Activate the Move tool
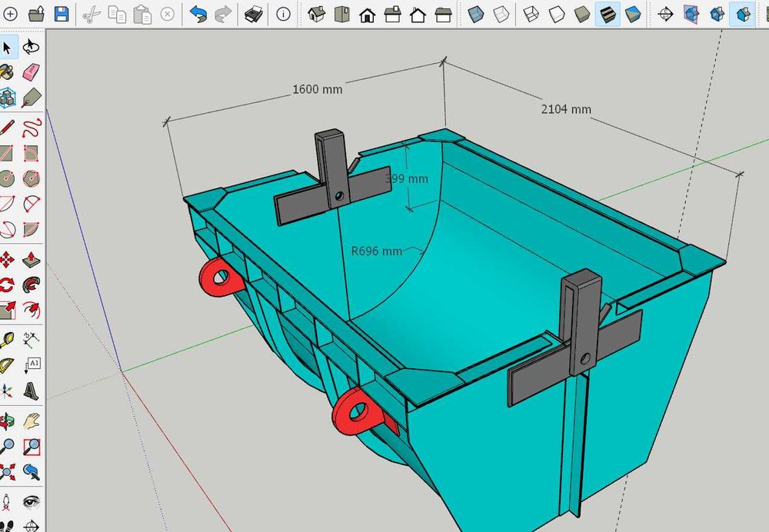 (x=7, y=260)
